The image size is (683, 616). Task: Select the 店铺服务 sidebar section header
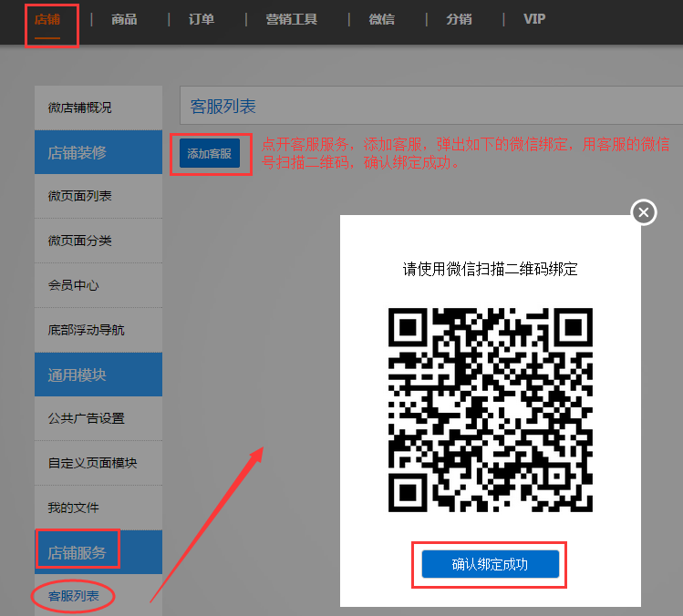click(x=98, y=552)
